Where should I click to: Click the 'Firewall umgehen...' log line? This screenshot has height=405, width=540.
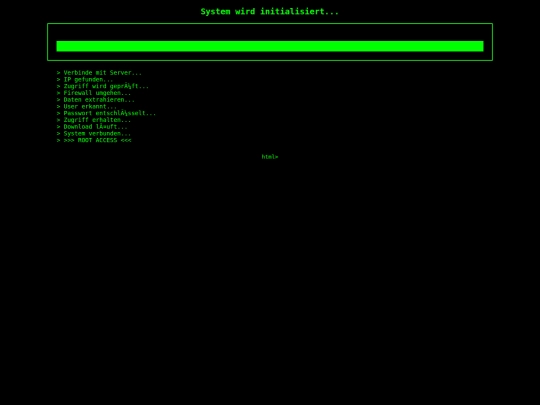click(94, 93)
